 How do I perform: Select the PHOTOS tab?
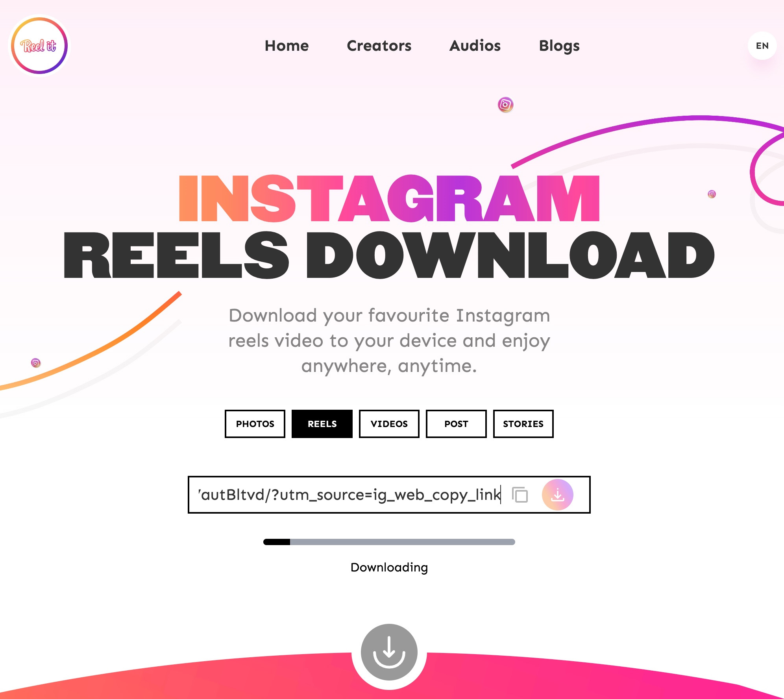[254, 424]
